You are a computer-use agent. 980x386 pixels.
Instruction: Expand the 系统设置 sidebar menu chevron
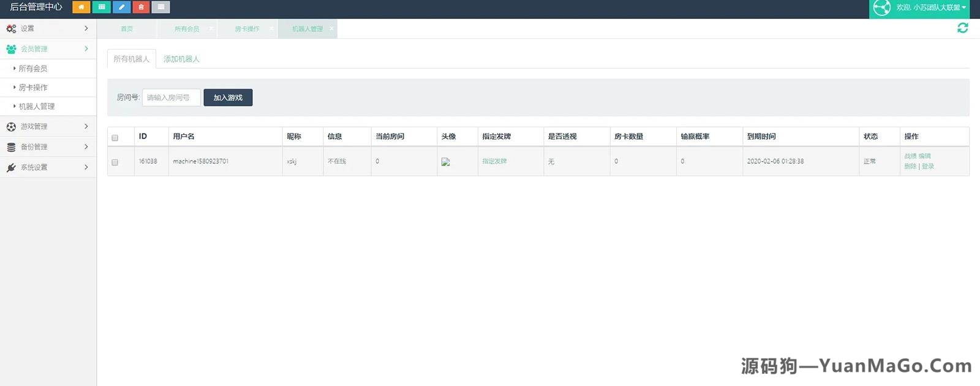point(86,167)
